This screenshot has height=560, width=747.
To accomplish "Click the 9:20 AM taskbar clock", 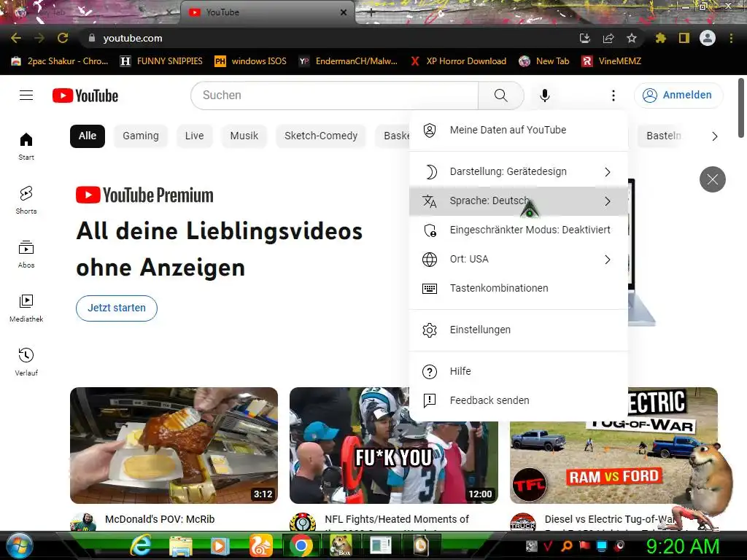I will point(682,546).
